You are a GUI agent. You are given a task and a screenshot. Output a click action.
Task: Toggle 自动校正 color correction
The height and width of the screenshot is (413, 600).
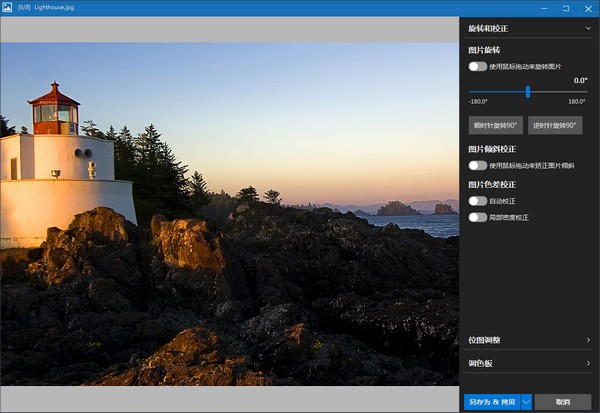(x=478, y=201)
